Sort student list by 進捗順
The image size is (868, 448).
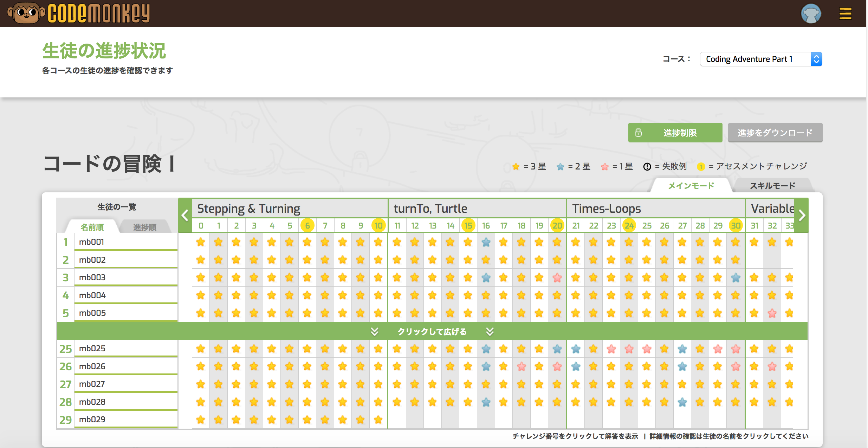144,227
